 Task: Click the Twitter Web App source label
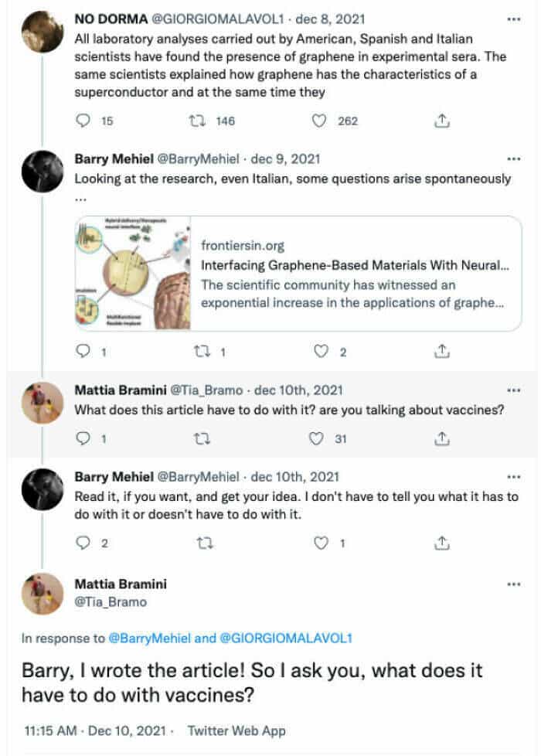[x=236, y=730]
